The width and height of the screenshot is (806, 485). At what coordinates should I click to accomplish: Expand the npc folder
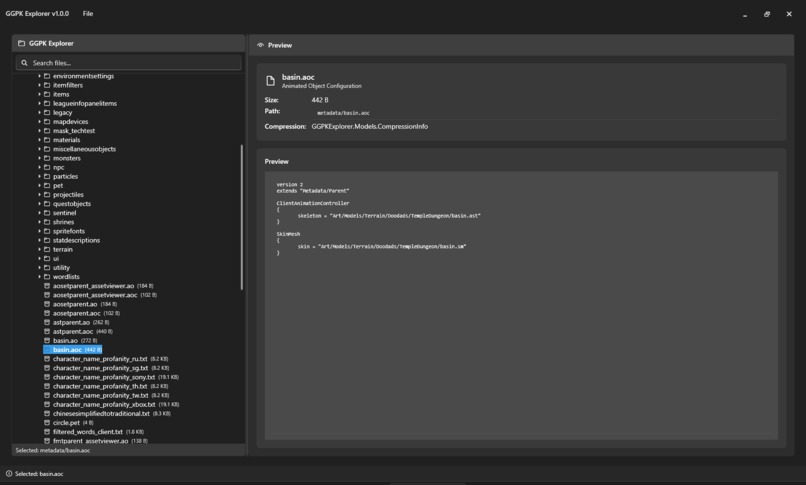point(39,167)
